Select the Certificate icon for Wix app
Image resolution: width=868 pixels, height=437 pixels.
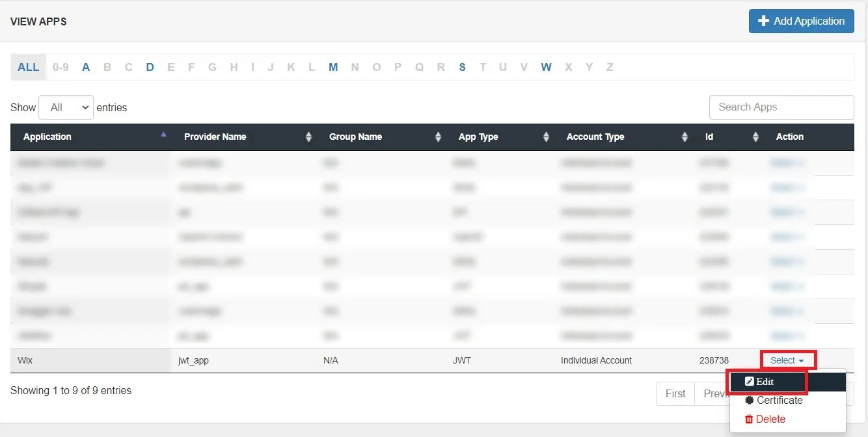point(751,401)
